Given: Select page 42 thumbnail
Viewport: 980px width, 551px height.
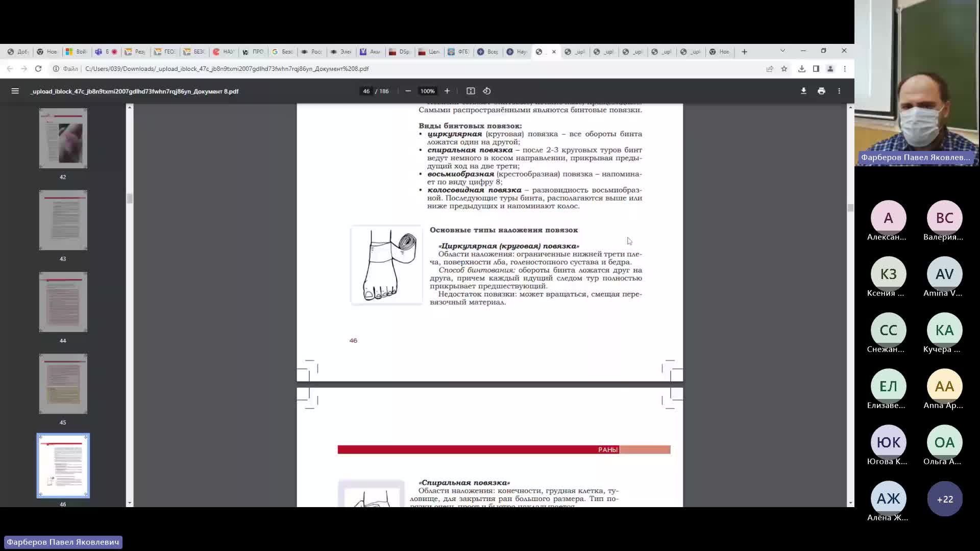Looking at the screenshot, I should tap(63, 138).
